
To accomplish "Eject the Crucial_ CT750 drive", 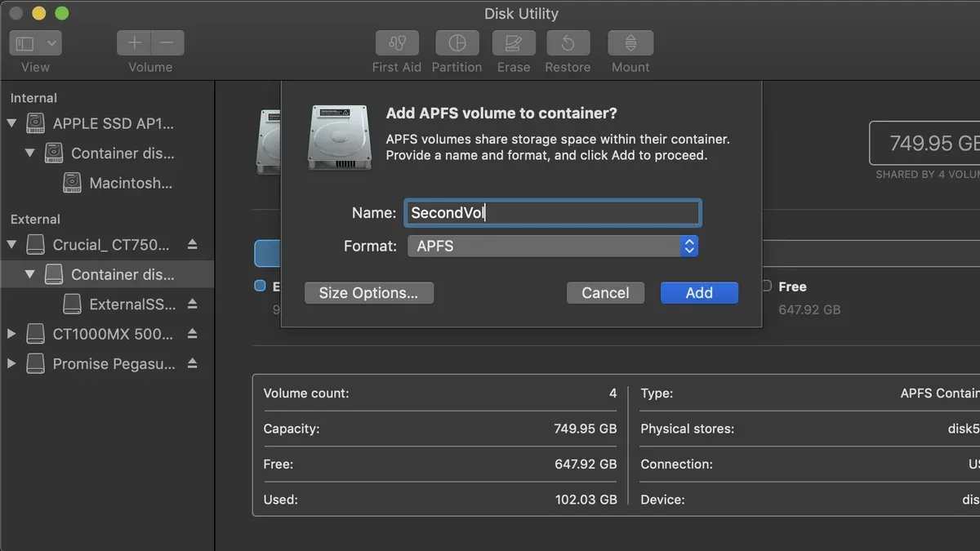I will (193, 244).
